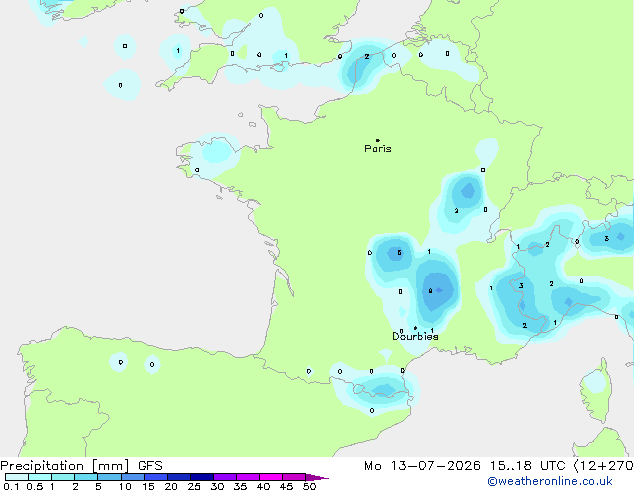Click the '50' legend scale label

309,486
